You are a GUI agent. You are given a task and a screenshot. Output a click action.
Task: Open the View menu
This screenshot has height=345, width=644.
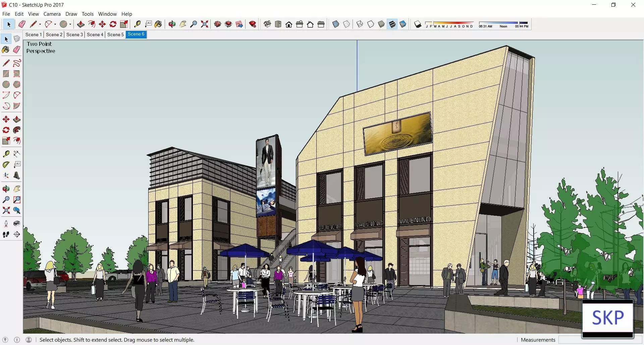point(34,14)
